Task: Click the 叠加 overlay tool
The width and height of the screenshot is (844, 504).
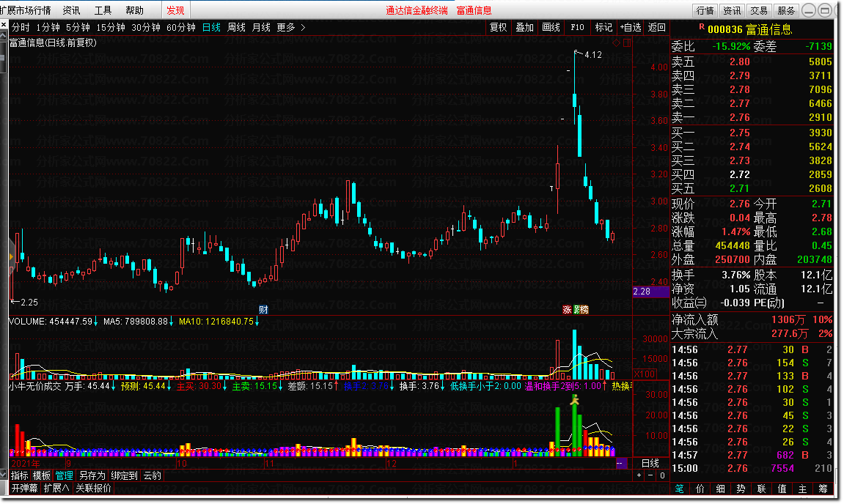Action: pyautogui.click(x=524, y=27)
